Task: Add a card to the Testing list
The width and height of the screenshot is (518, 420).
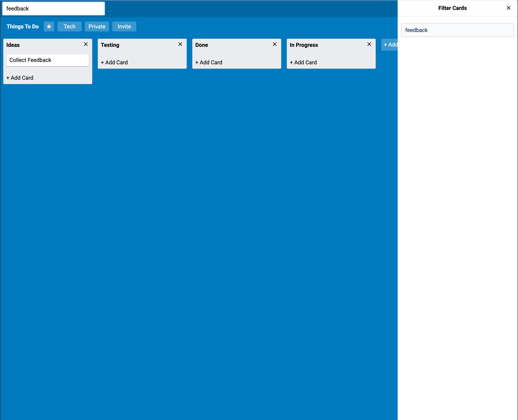Action: pos(114,62)
